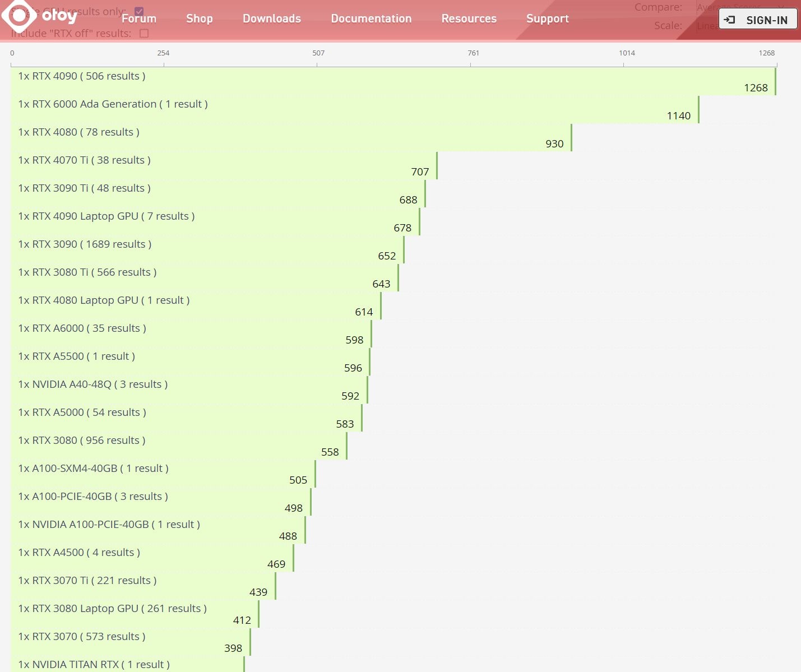
Task: Click the score value 505
Action: pos(299,480)
